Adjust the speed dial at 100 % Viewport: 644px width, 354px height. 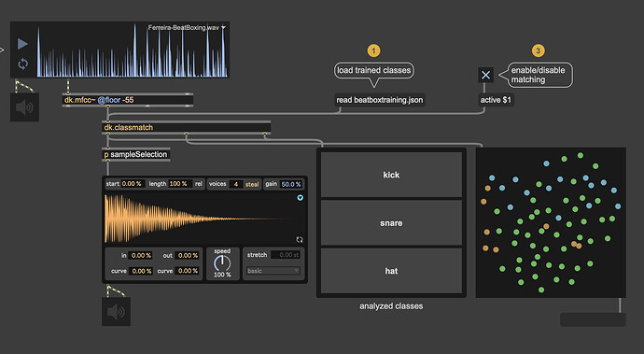coord(222,263)
